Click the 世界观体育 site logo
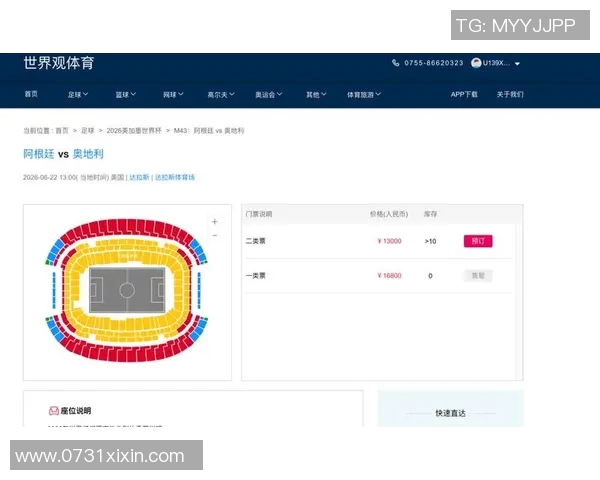This screenshot has height=480, width=600. [59, 63]
